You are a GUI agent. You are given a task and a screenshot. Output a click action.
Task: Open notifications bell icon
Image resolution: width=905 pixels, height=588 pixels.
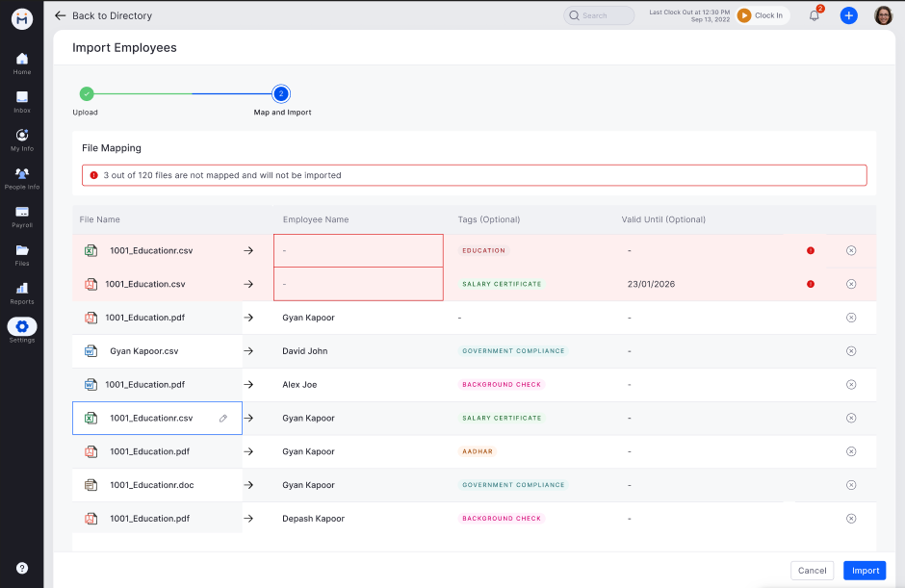814,15
